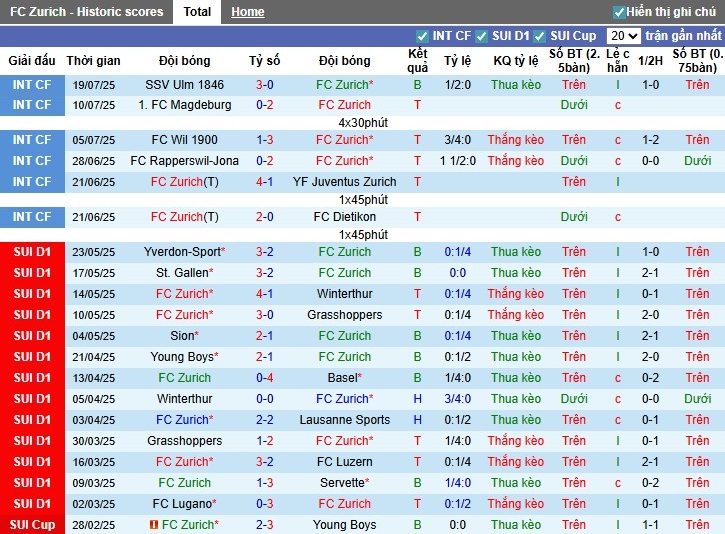Screen dimensions: 725x534
Task: Click Sion team name
Action: pyautogui.click(x=184, y=336)
